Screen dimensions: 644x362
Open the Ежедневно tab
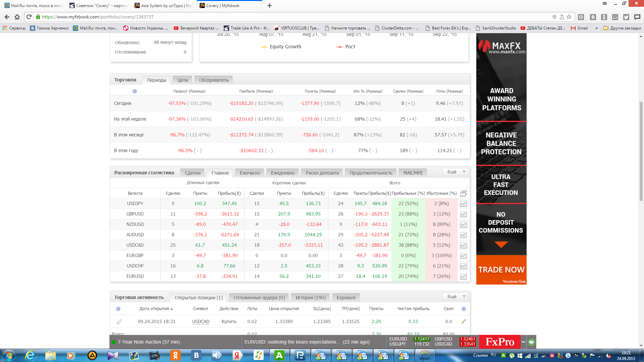283,173
